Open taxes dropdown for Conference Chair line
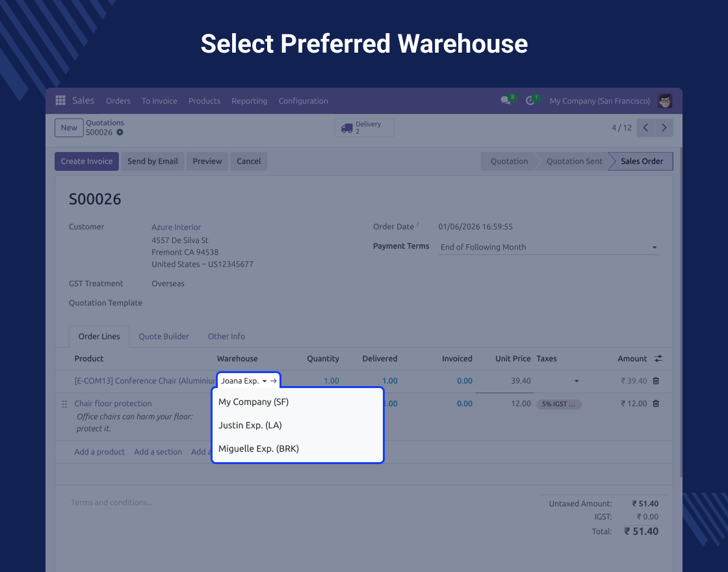Viewport: 728px width, 572px height. (x=576, y=381)
